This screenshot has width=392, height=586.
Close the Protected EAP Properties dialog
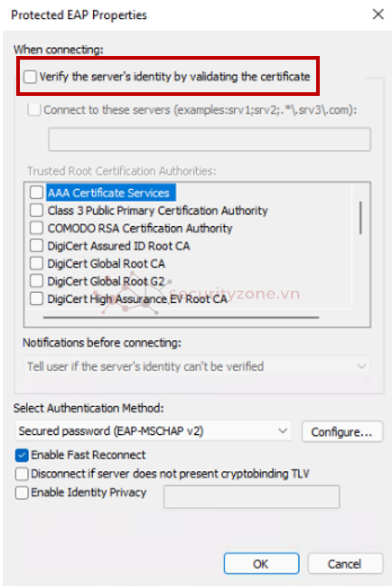[378, 14]
